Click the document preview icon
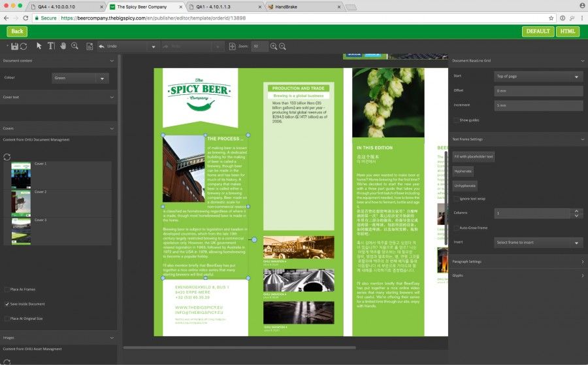Viewport: 588px width, 365px height. (90, 46)
